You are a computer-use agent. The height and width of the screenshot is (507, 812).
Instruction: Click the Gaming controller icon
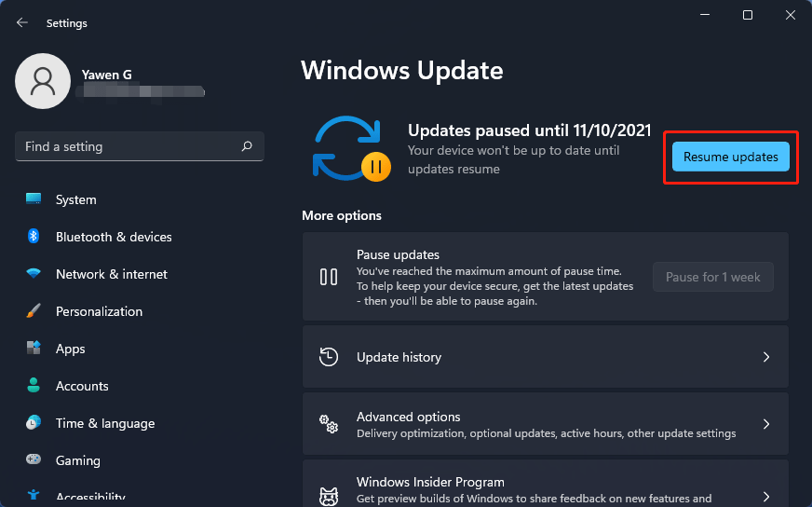[34, 459]
